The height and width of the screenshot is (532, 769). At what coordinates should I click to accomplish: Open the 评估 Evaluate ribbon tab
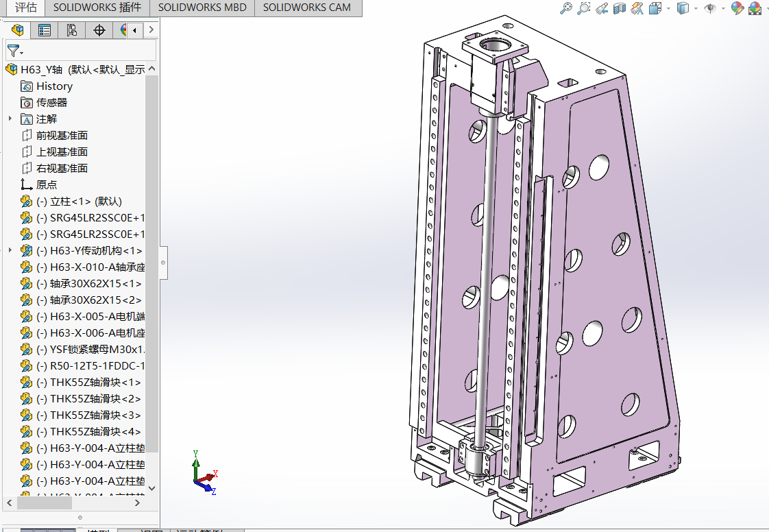(x=26, y=8)
